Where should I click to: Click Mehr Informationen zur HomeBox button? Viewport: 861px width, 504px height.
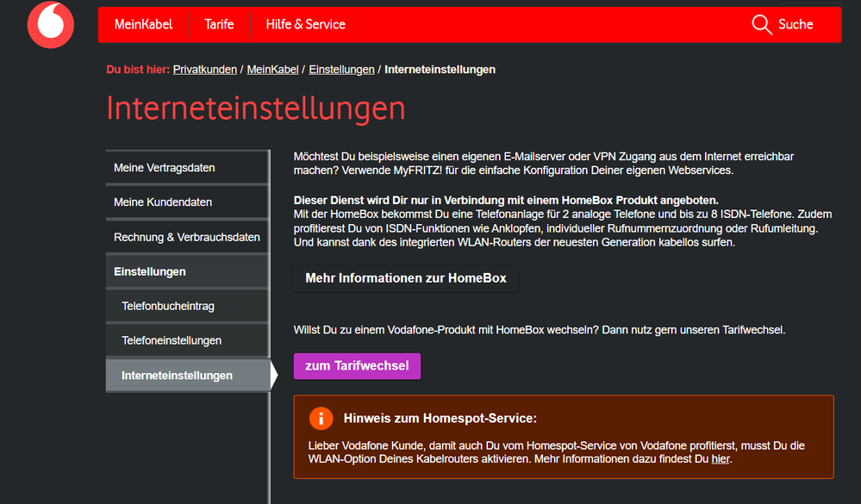(x=406, y=278)
